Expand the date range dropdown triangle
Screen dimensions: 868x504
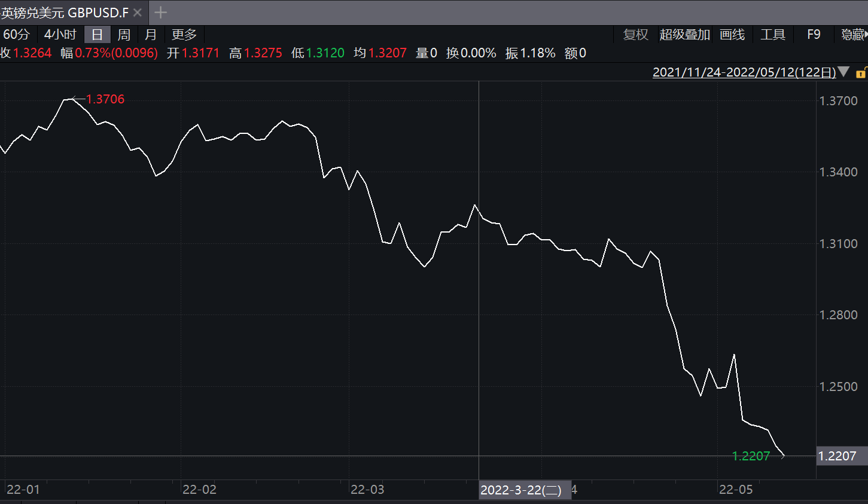pyautogui.click(x=843, y=72)
